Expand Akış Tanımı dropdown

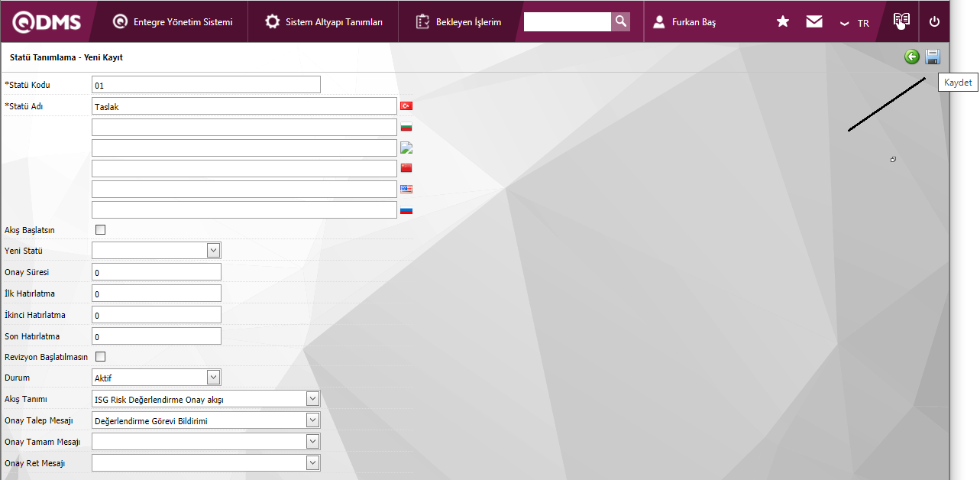coord(205,398)
